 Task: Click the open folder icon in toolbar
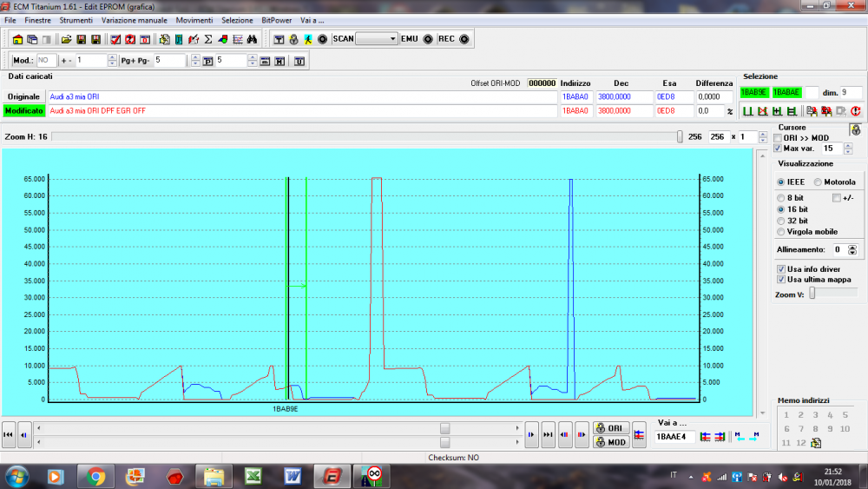click(66, 39)
